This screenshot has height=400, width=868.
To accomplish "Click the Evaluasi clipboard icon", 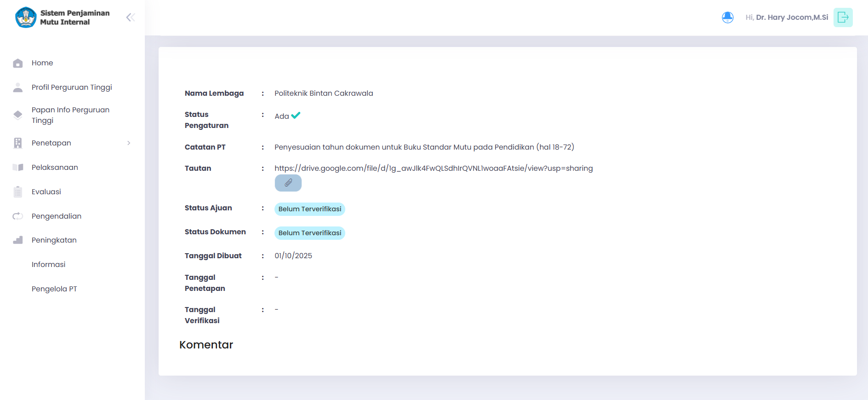I will [18, 192].
